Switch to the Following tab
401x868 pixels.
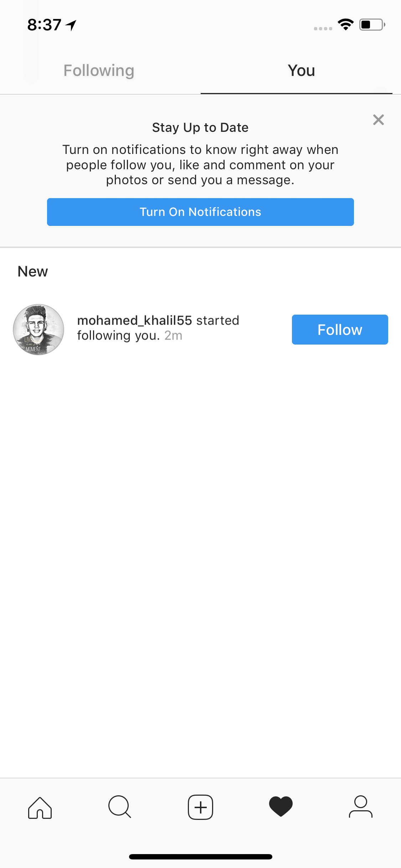99,71
